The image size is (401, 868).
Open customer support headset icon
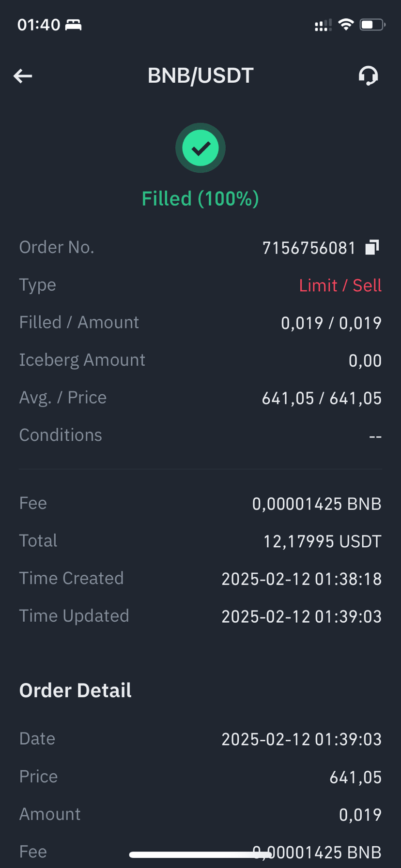point(368,76)
